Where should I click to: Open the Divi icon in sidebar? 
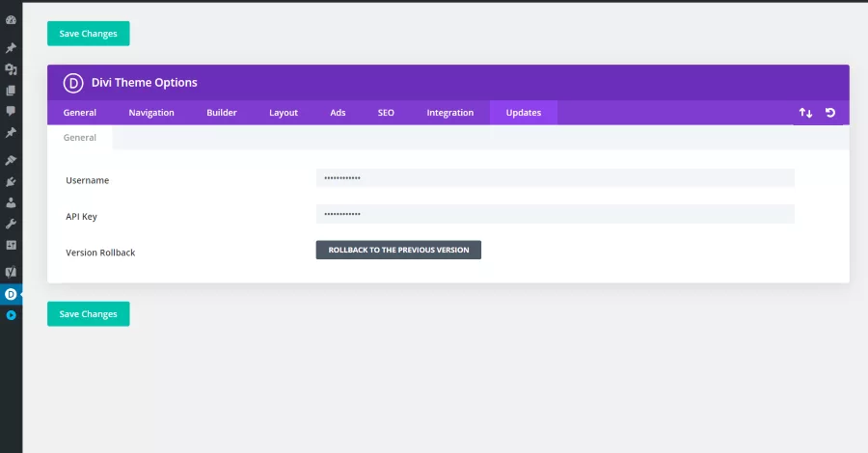pos(11,294)
